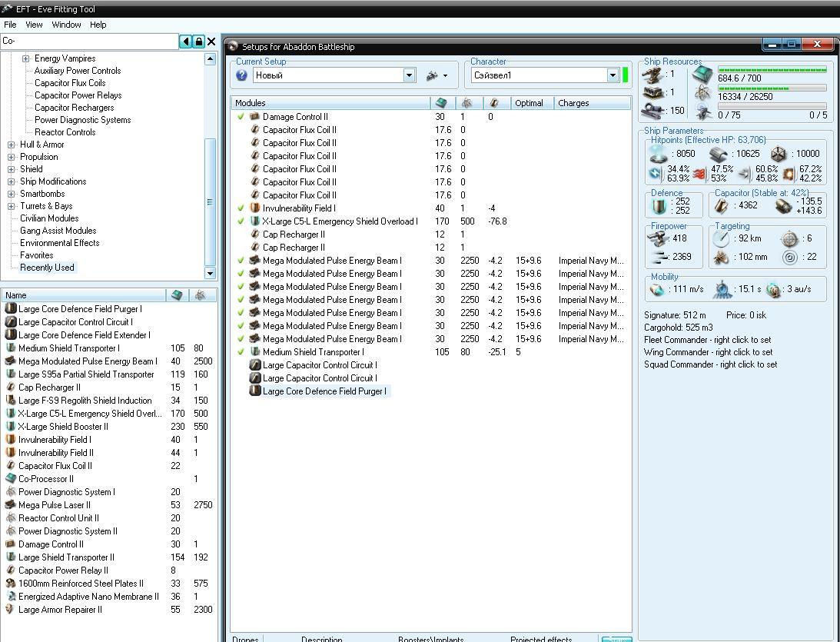This screenshot has height=642, width=840.
Task: Click the powergrid column header icon in Modules
Action: pyautogui.click(x=466, y=103)
